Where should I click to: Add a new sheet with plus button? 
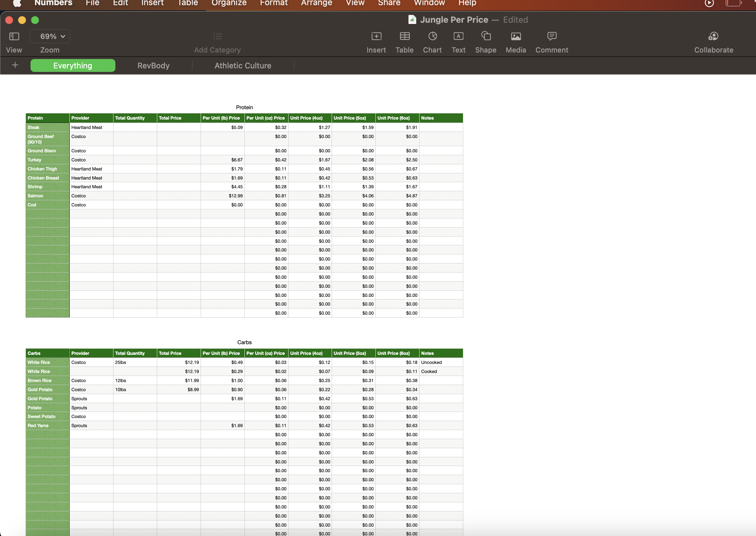tap(15, 65)
